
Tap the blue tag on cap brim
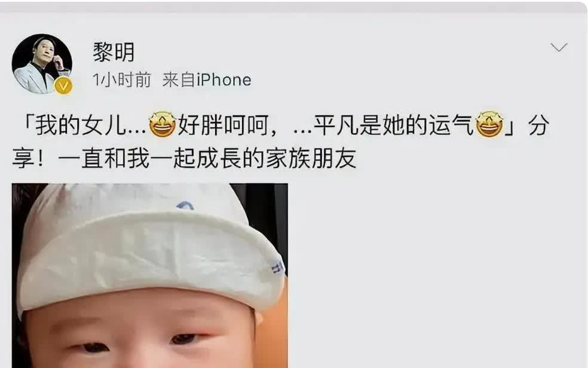(x=278, y=267)
